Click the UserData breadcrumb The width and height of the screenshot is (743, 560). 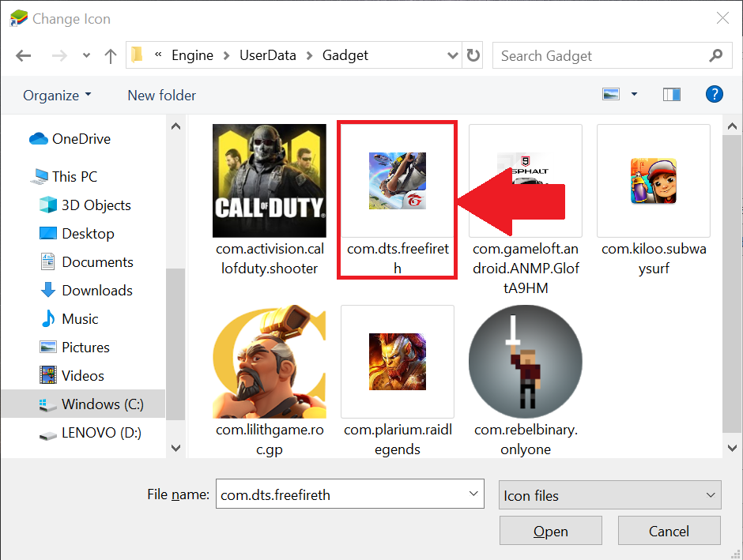point(268,55)
